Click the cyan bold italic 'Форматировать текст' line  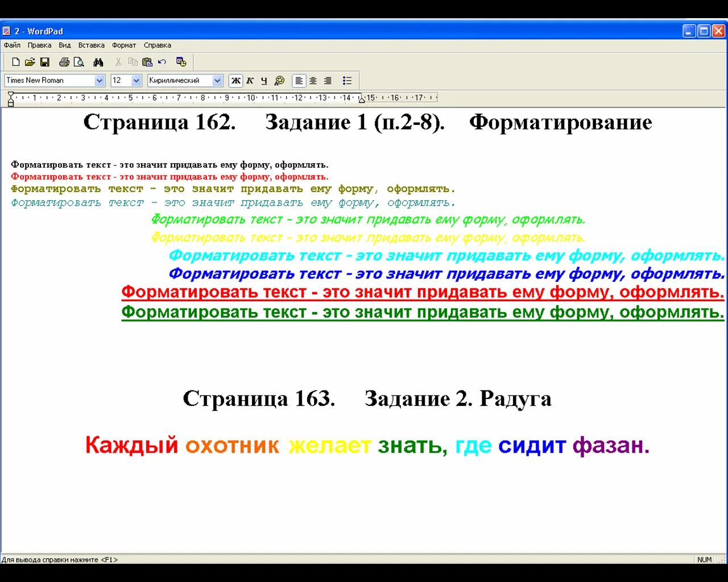(x=447, y=256)
